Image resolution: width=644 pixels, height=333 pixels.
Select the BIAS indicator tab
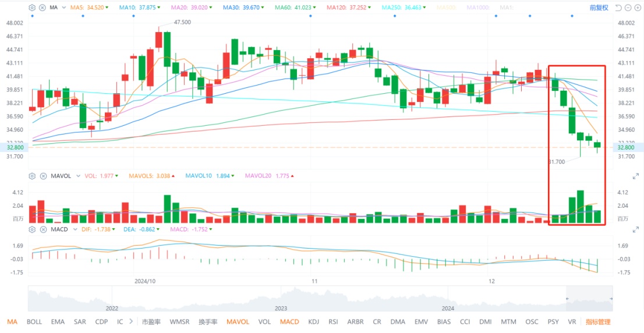coord(444,322)
